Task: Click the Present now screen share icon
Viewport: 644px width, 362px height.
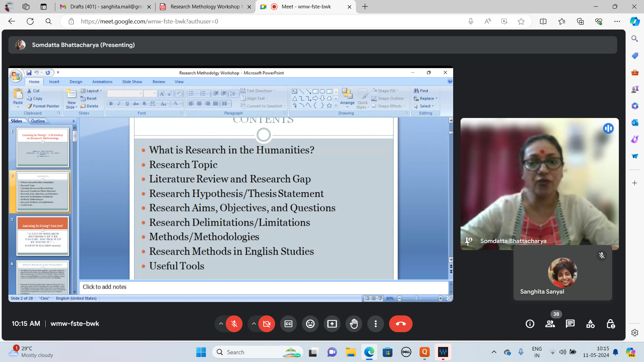Action: [332, 324]
